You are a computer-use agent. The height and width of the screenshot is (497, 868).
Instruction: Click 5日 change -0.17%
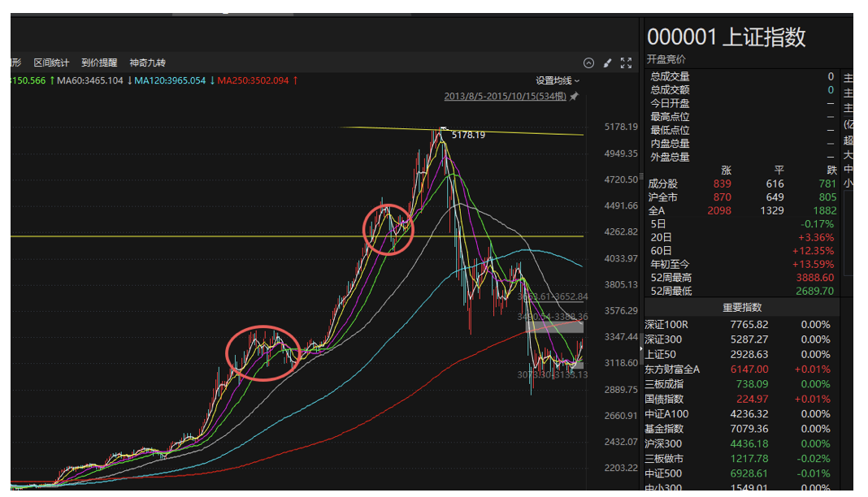coord(817,224)
